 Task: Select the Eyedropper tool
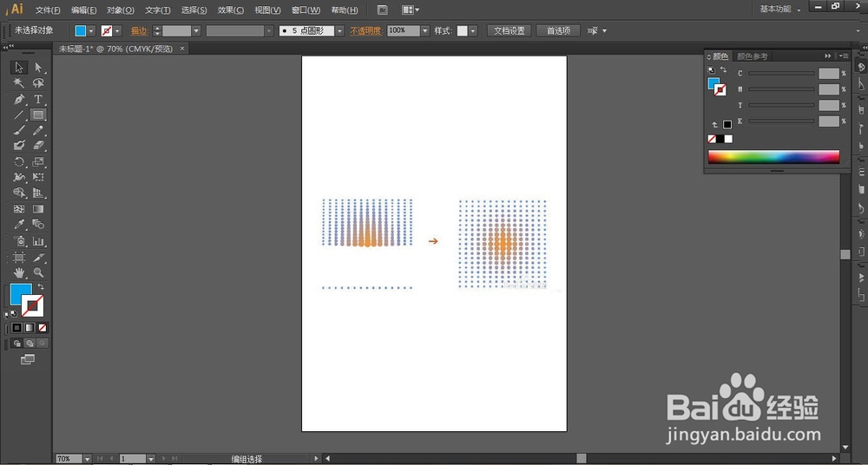[19, 224]
